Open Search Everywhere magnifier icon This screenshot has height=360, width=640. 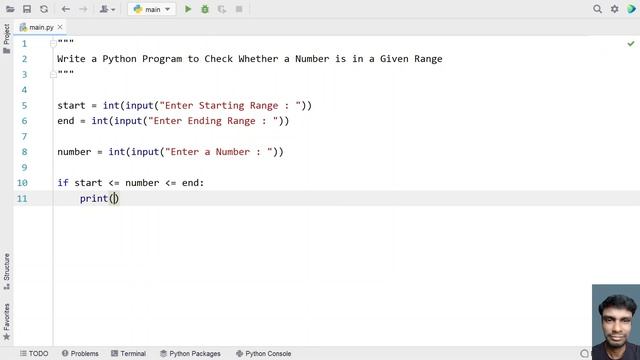[x=597, y=9]
